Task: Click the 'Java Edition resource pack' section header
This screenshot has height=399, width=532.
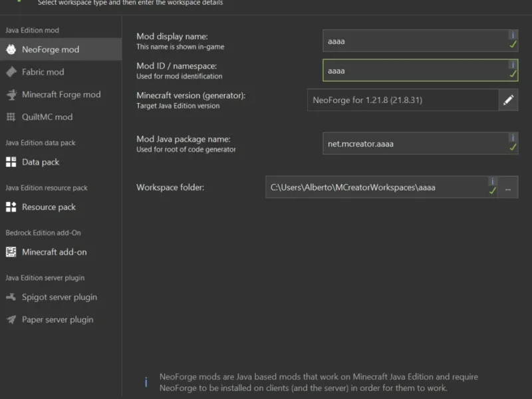Action: point(47,188)
